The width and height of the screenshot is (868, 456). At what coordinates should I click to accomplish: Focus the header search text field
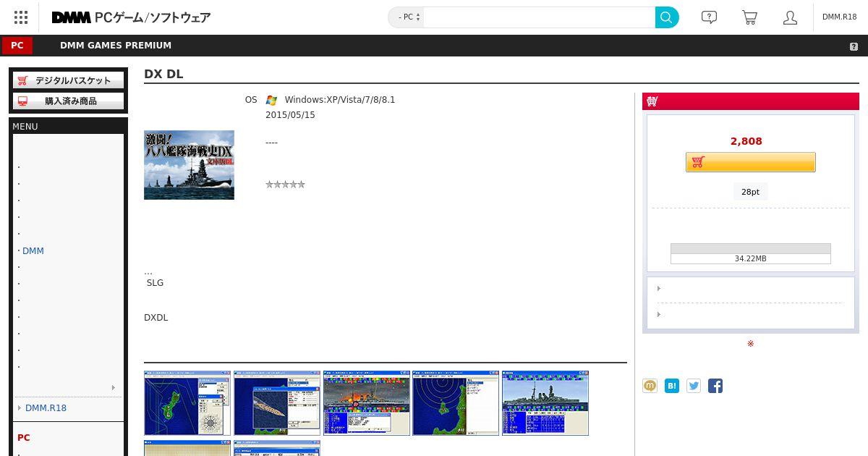click(540, 17)
